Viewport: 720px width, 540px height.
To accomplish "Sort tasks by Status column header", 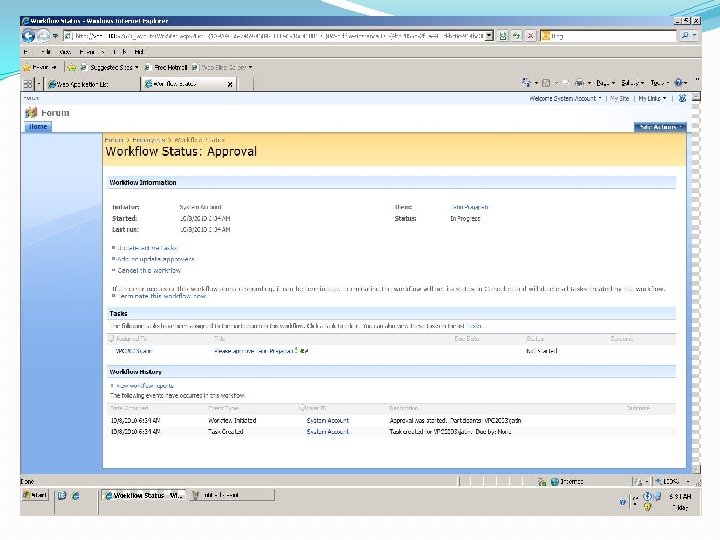I will click(x=534, y=339).
